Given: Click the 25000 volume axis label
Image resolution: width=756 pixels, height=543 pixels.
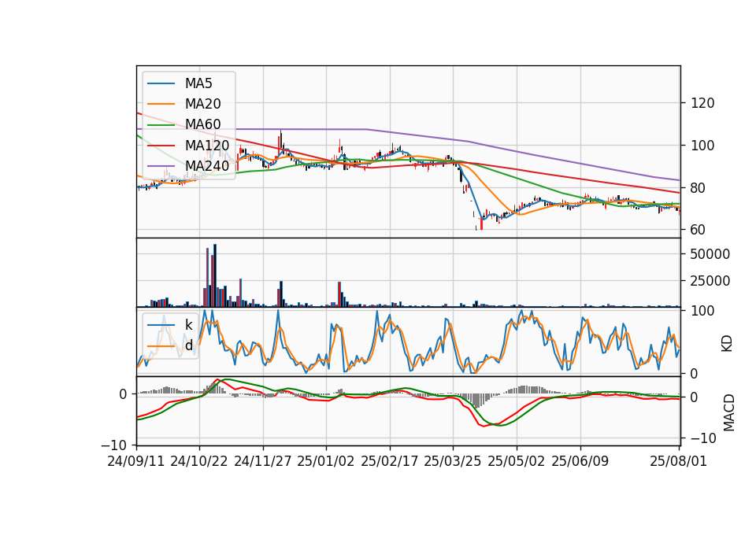Looking at the screenshot, I should (710, 281).
